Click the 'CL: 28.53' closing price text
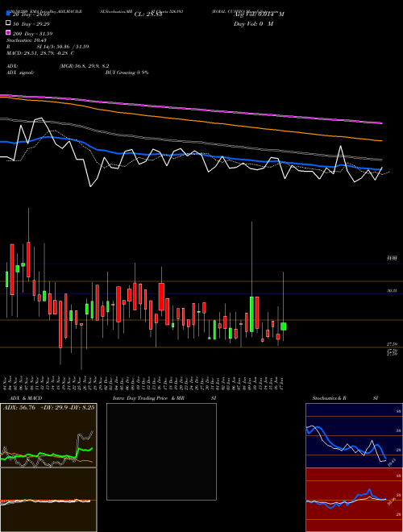403x532 pixels. point(149,15)
